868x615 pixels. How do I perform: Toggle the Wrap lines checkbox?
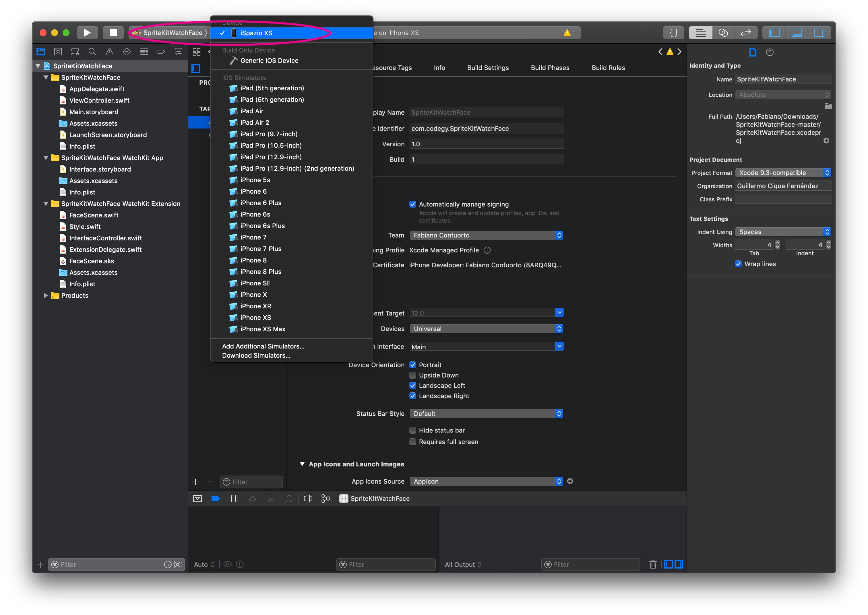point(738,264)
